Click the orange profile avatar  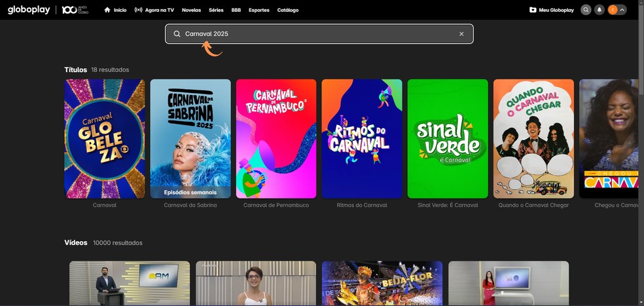click(613, 10)
